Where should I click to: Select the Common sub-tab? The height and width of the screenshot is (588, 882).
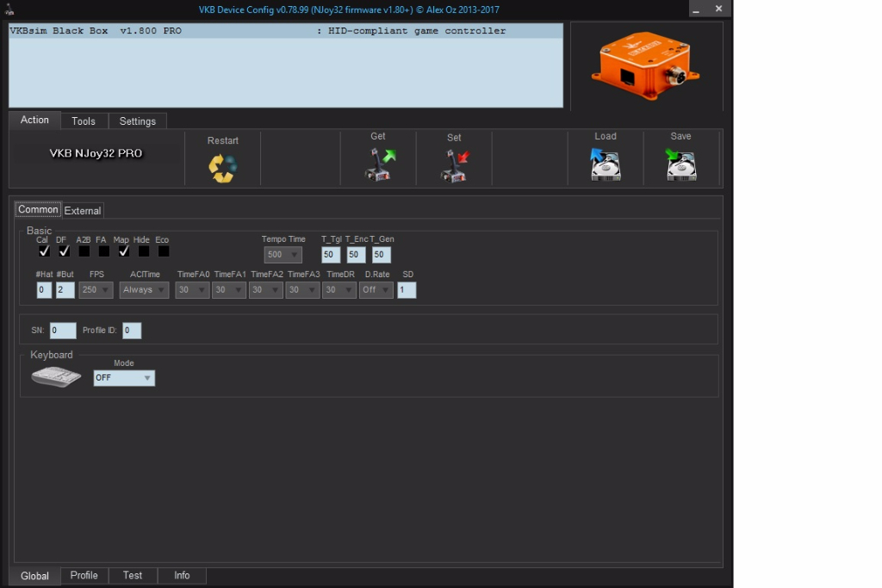pos(38,210)
